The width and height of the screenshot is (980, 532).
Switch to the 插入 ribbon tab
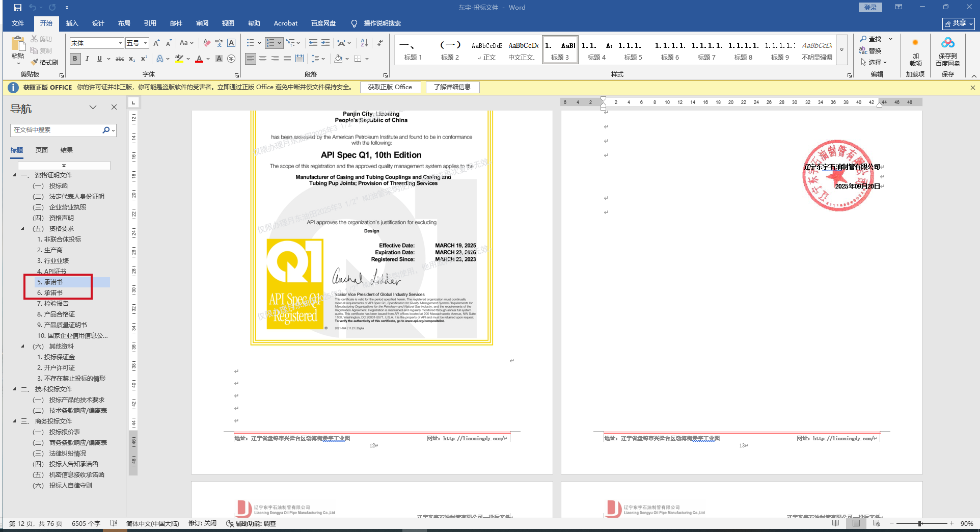pyautogui.click(x=72, y=23)
